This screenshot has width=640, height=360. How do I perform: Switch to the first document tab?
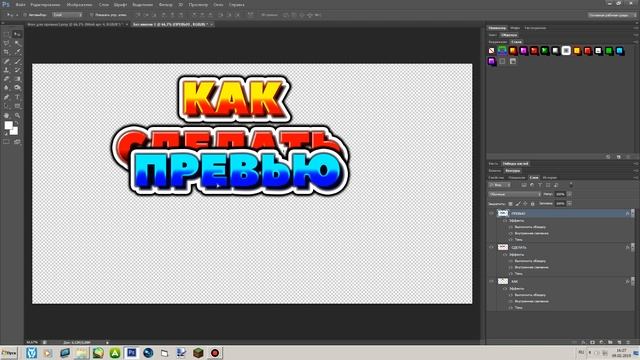76,24
